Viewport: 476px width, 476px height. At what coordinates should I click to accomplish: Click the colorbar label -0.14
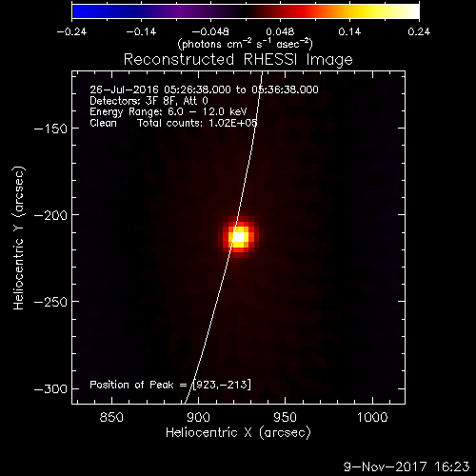141,31
